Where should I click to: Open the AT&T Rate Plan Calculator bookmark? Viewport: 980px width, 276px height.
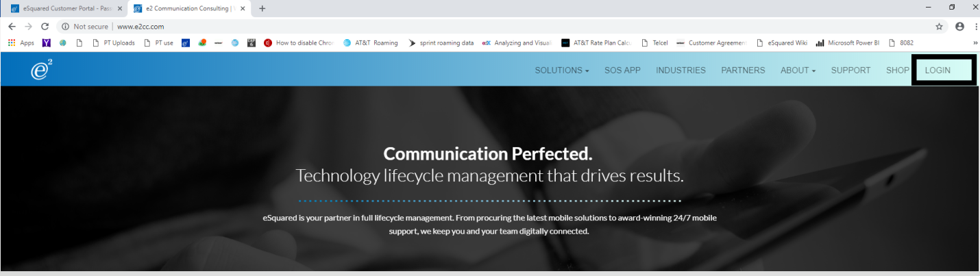click(596, 42)
